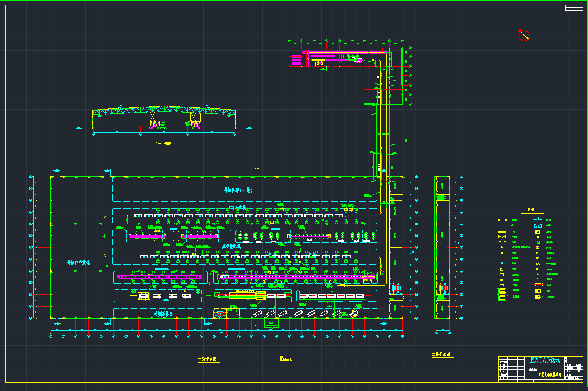Click the 外协件库(一期) text label
This screenshot has width=588, height=391.
tap(237, 189)
